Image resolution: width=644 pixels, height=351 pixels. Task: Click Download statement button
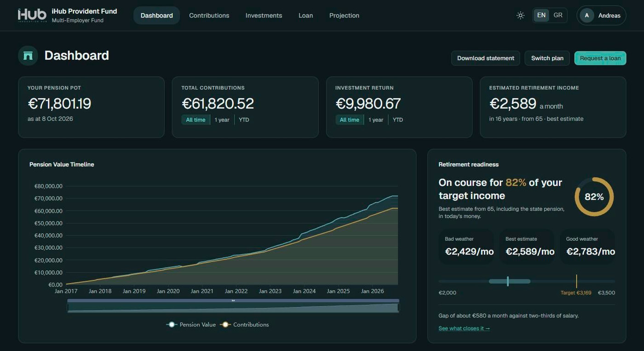[x=486, y=58]
